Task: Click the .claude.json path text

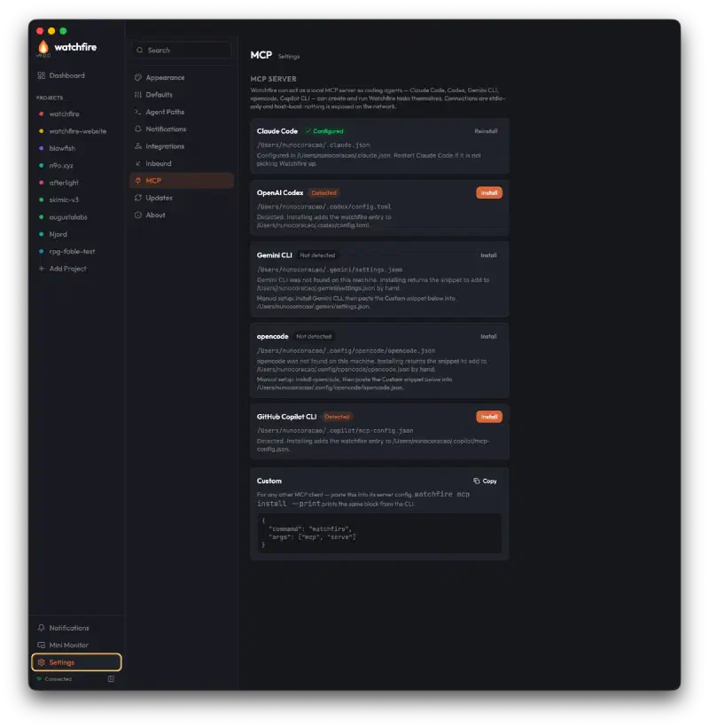Action: click(x=313, y=145)
